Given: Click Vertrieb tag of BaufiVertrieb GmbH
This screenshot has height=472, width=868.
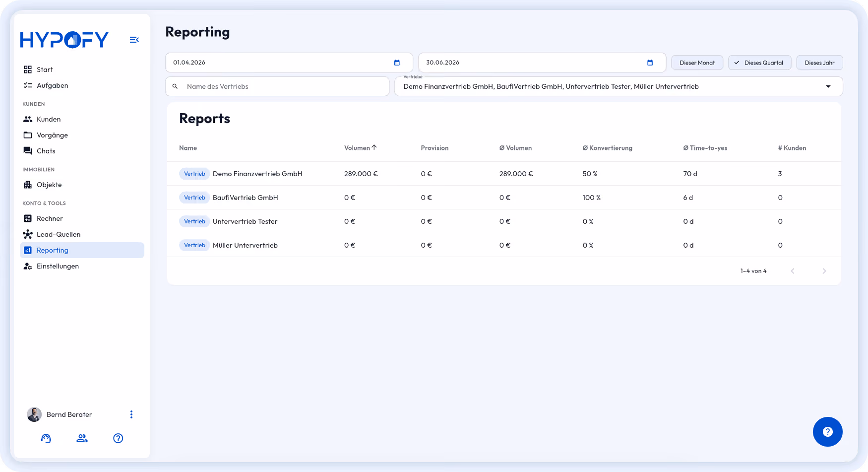Looking at the screenshot, I should click(194, 198).
